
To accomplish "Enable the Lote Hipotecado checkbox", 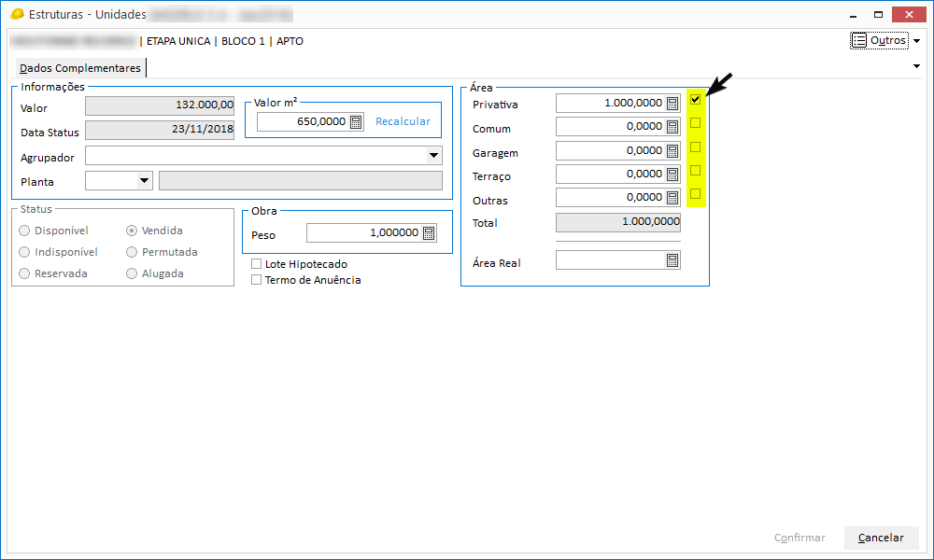I will [257, 264].
